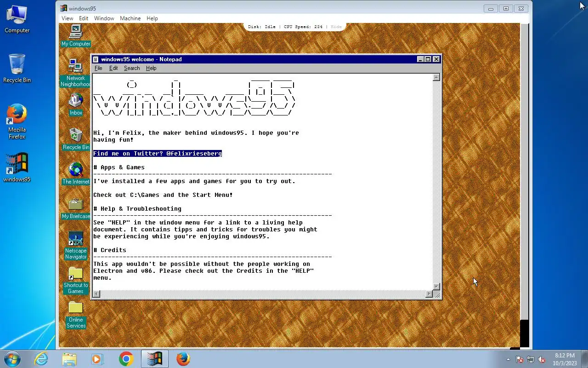Click Notepad scrollbar down arrow
Viewport: 588px width, 368px height.
point(436,287)
